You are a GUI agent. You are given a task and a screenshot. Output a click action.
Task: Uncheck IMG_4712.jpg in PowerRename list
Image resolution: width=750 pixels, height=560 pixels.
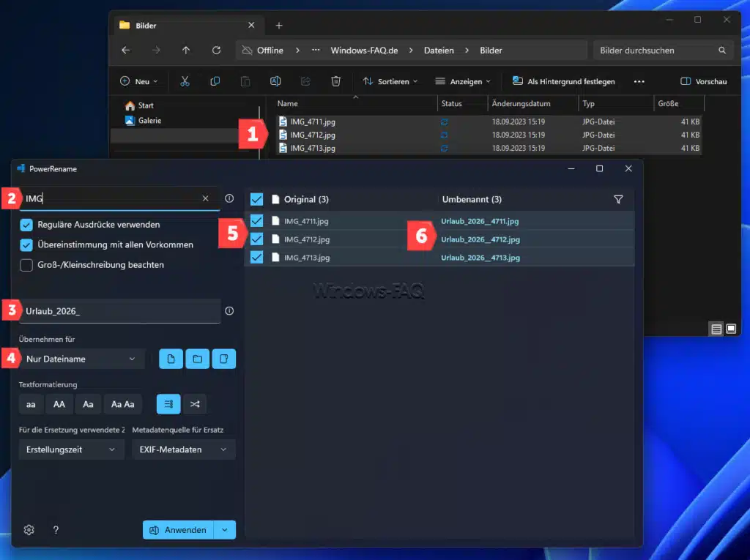pos(257,239)
